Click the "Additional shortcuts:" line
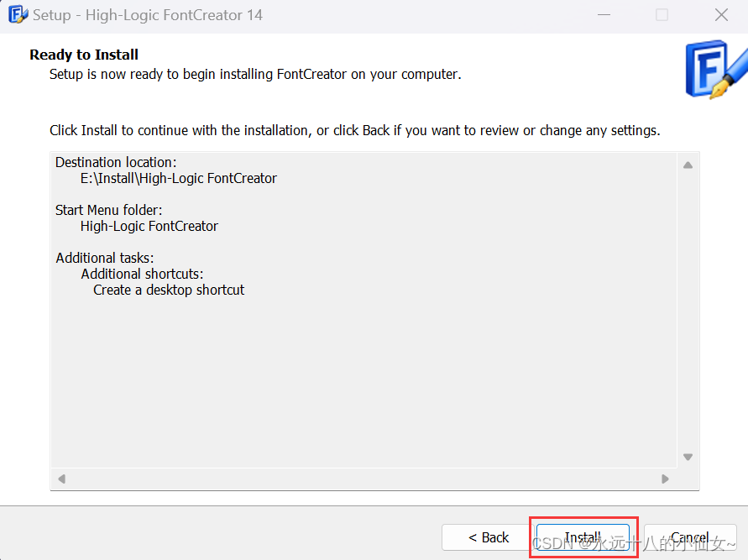This screenshot has width=748, height=560. [x=142, y=274]
